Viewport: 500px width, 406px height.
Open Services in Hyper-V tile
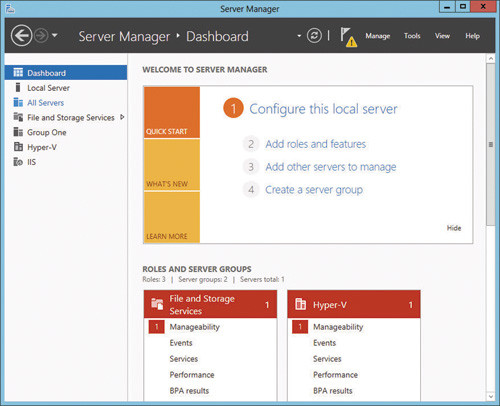click(x=327, y=359)
